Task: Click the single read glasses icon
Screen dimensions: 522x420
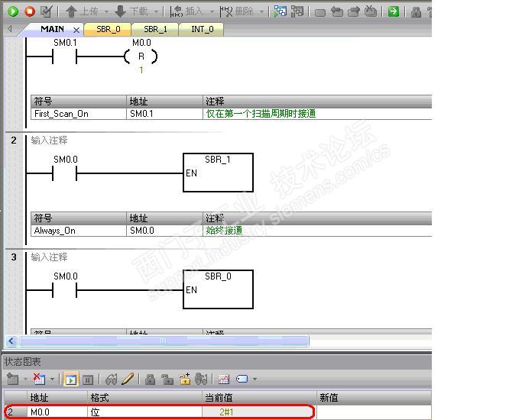Action: point(111,379)
